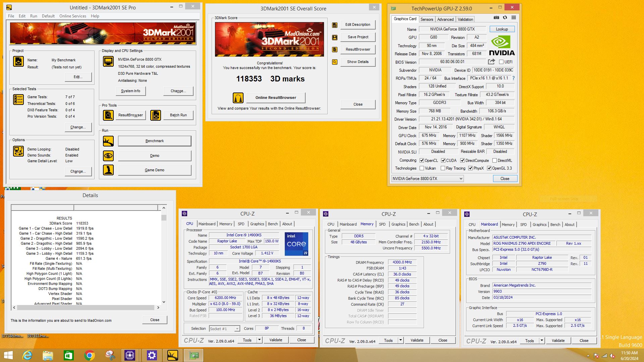644x362 pixels.
Task: Click the Details horizontal scrollbar track
Action: click(x=86, y=307)
